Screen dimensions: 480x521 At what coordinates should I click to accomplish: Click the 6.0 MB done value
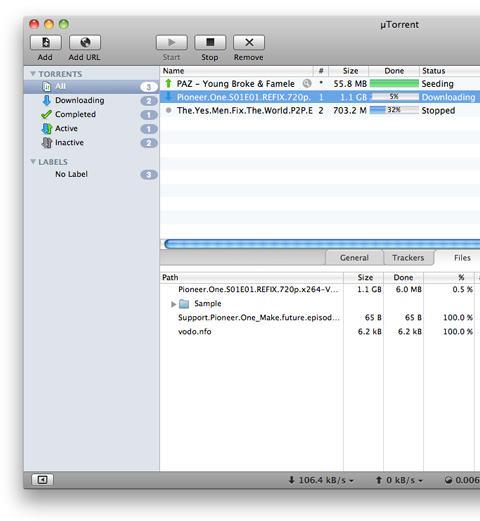click(409, 289)
